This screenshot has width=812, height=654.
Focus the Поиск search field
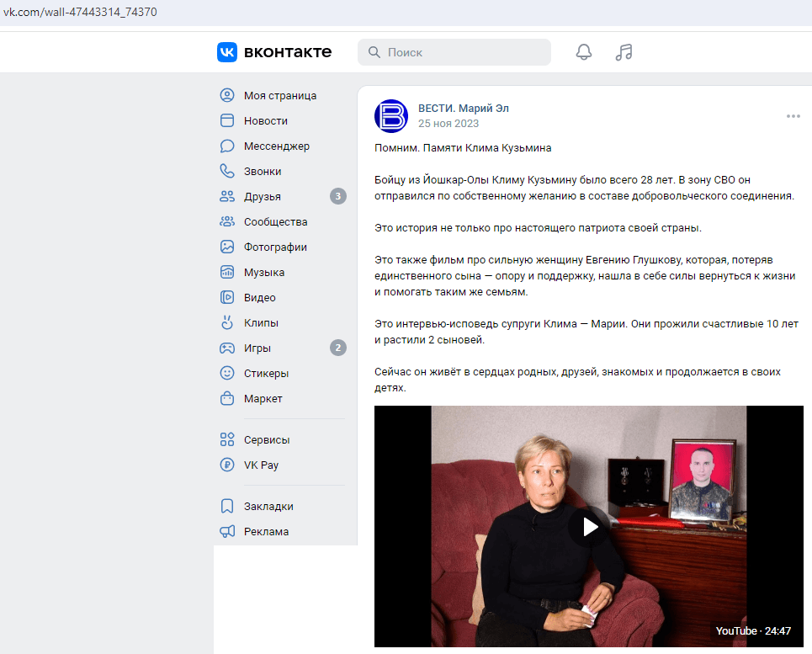454,52
